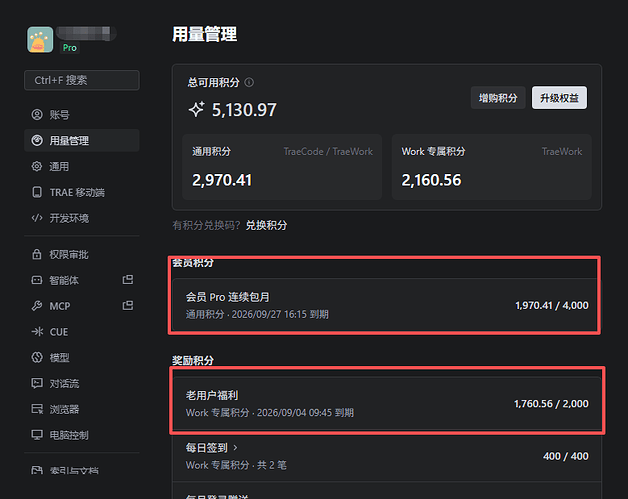Viewport: 628px width, 499px height.
Task: Click the 会员 Pro 连续包月 row
Action: click(387, 305)
